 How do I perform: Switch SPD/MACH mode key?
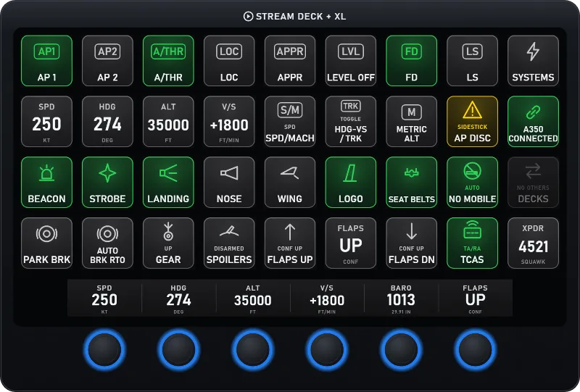point(290,121)
